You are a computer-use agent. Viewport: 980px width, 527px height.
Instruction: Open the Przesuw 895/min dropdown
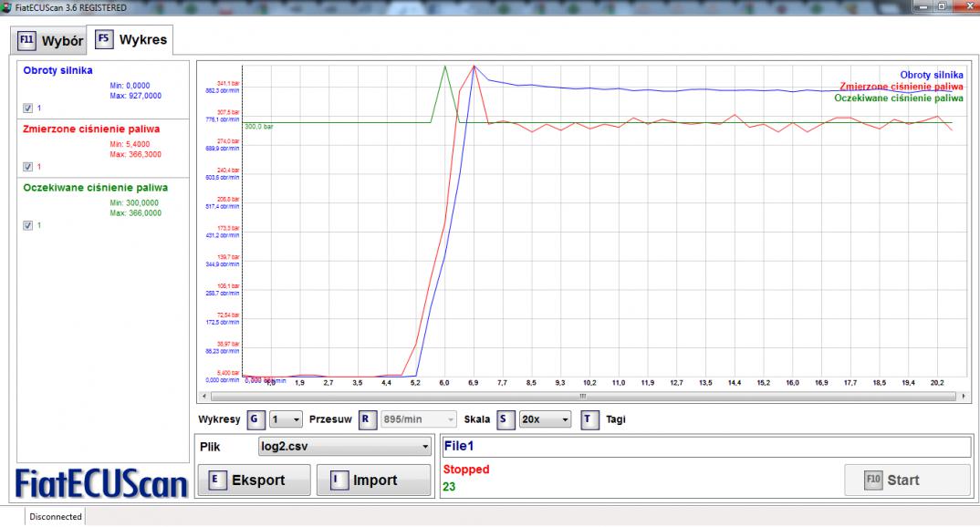click(x=418, y=419)
